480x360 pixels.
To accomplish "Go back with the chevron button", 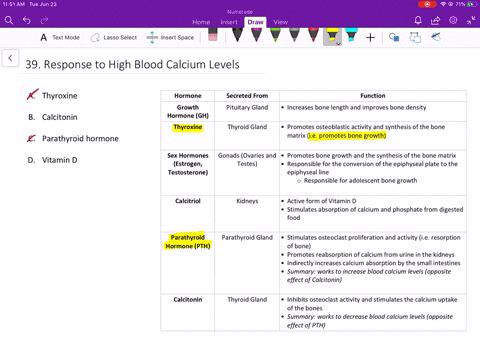I will pyautogui.click(x=10, y=58).
